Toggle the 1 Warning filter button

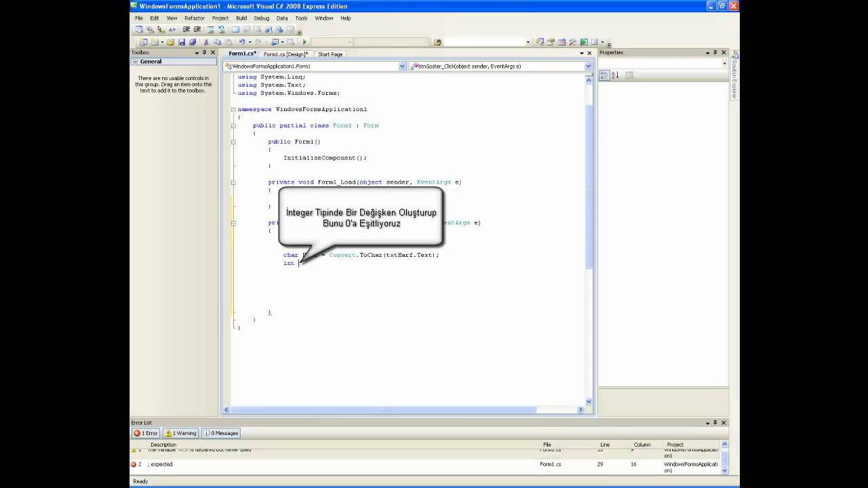pyautogui.click(x=180, y=433)
